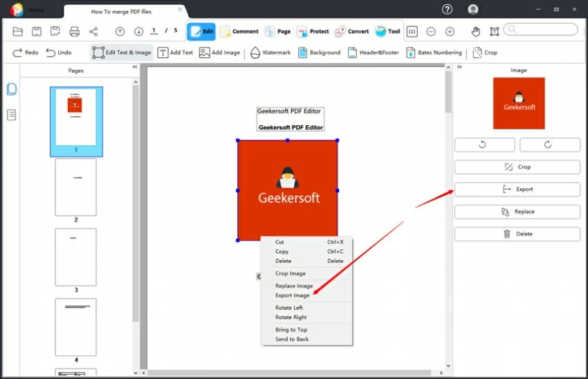Image resolution: width=588 pixels, height=379 pixels.
Task: Select page 2 thumbnail
Action: (76, 187)
